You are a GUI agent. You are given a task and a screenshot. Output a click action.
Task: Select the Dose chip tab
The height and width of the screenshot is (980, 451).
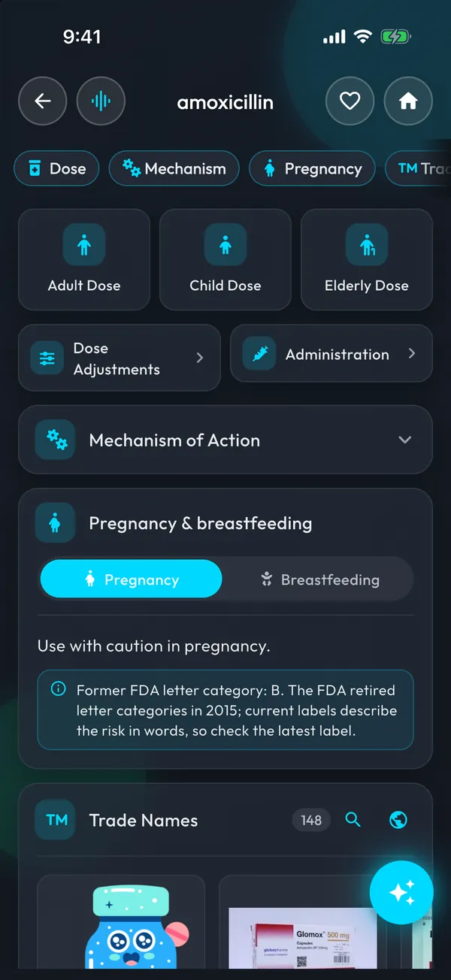tap(56, 168)
